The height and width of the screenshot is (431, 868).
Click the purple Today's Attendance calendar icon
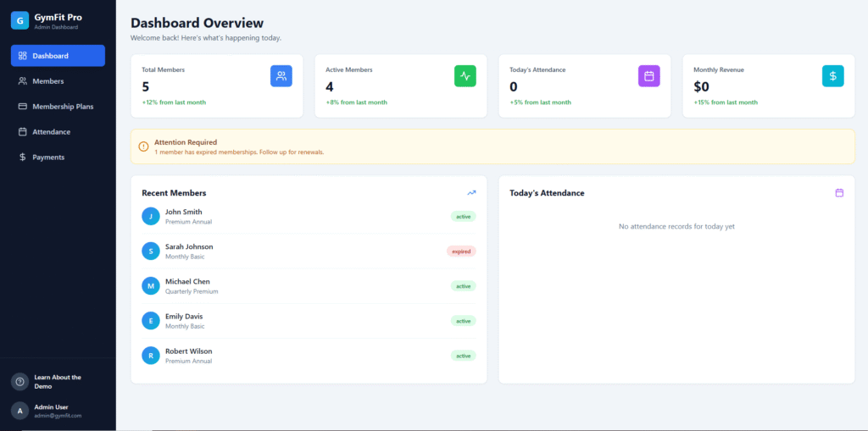pyautogui.click(x=648, y=76)
